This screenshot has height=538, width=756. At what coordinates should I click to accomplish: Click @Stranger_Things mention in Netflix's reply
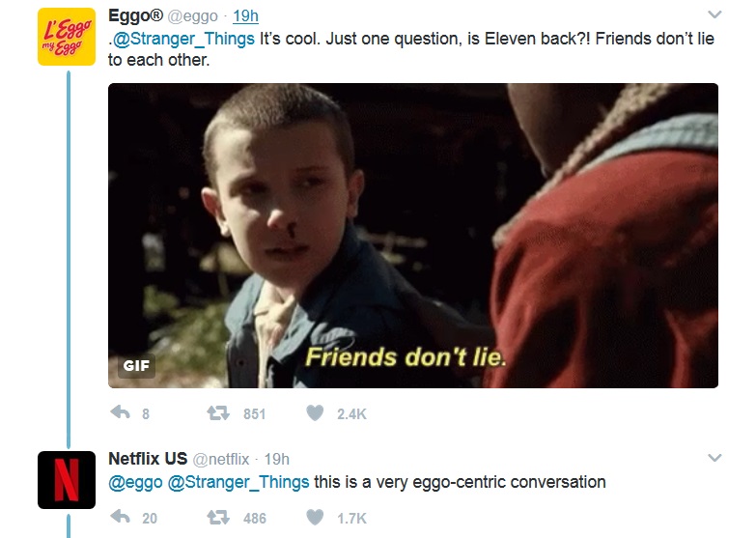238,482
